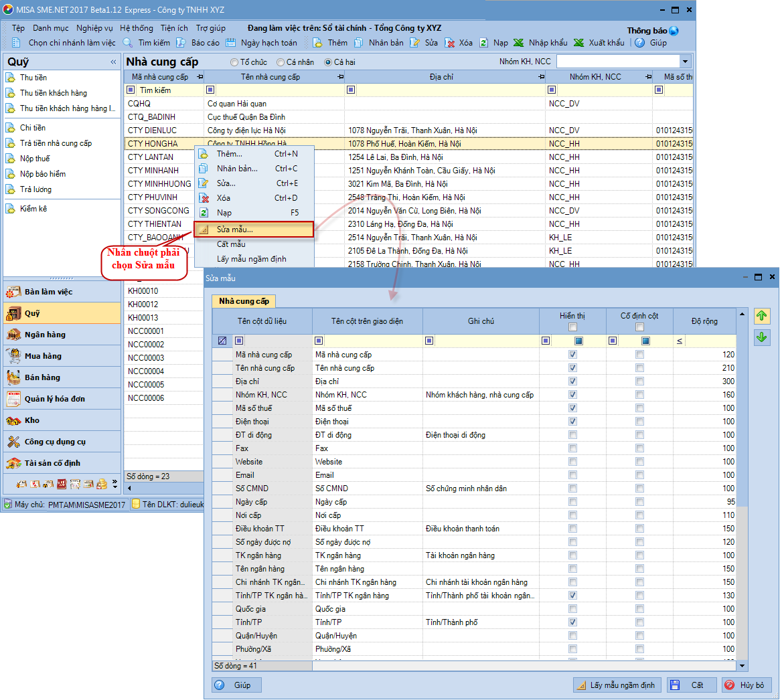Screen dimensions: 780x700
Task: Click the Báo cáo report icon
Action: coord(181,43)
